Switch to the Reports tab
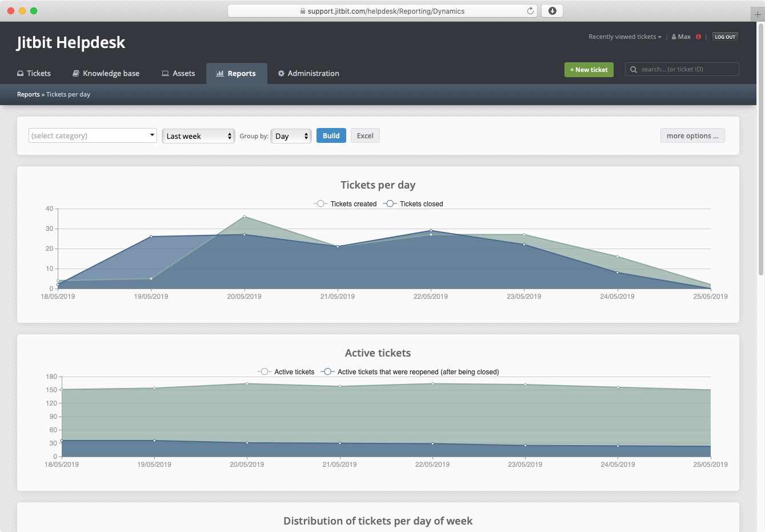 coord(237,73)
